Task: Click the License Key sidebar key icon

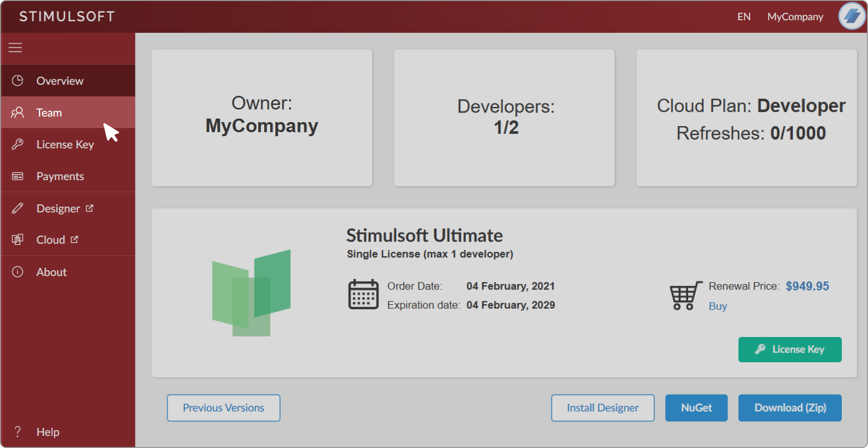Action: tap(18, 144)
